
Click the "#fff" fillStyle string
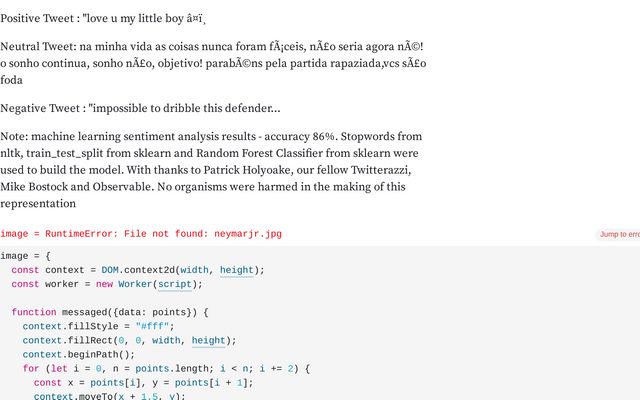[x=152, y=327]
